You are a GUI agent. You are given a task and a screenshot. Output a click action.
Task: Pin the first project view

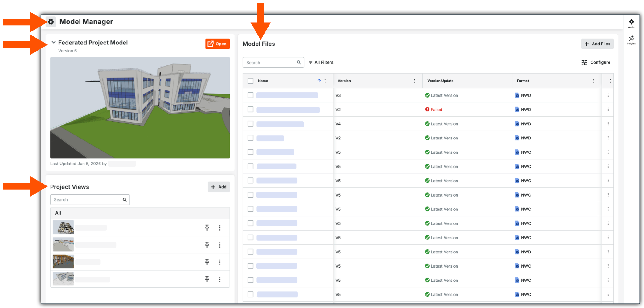[x=207, y=228]
